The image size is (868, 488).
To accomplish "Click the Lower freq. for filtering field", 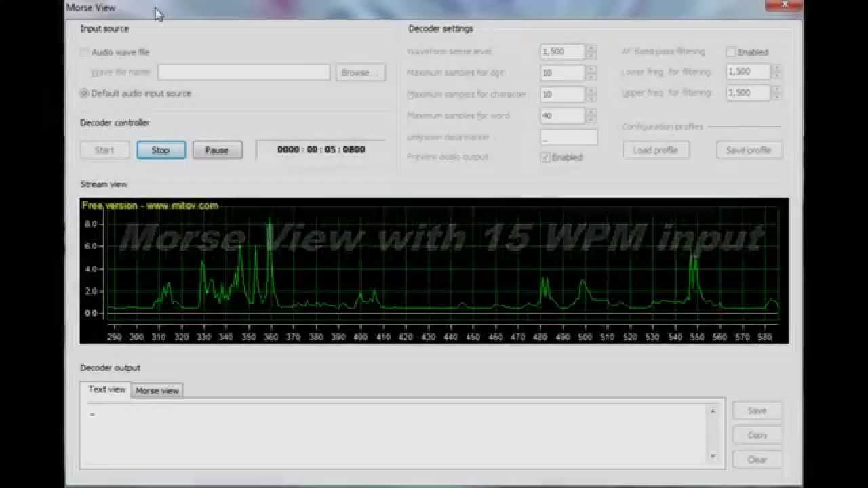I will point(749,72).
